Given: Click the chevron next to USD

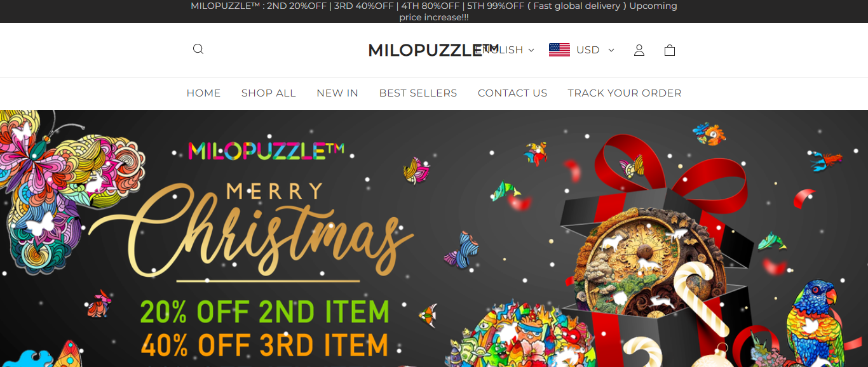Looking at the screenshot, I should (x=611, y=50).
